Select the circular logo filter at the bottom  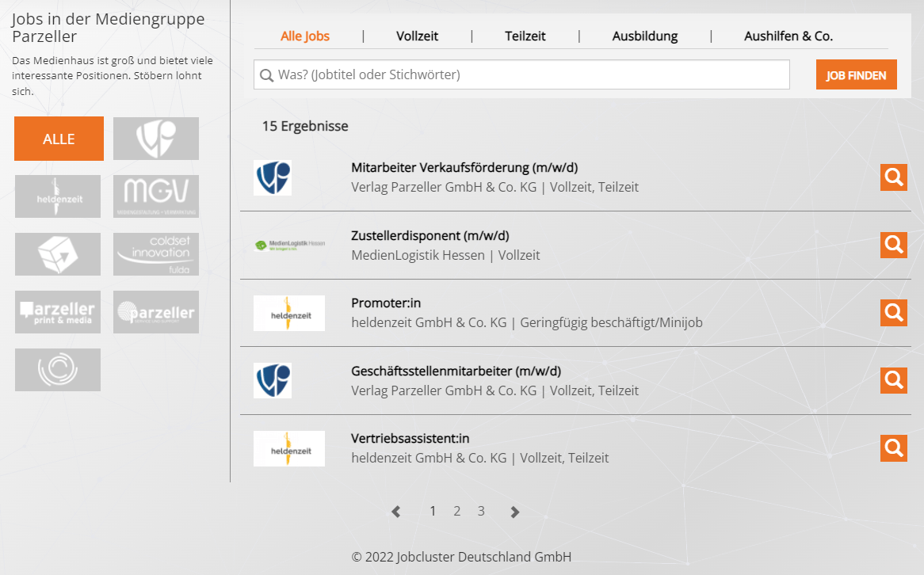coord(57,369)
